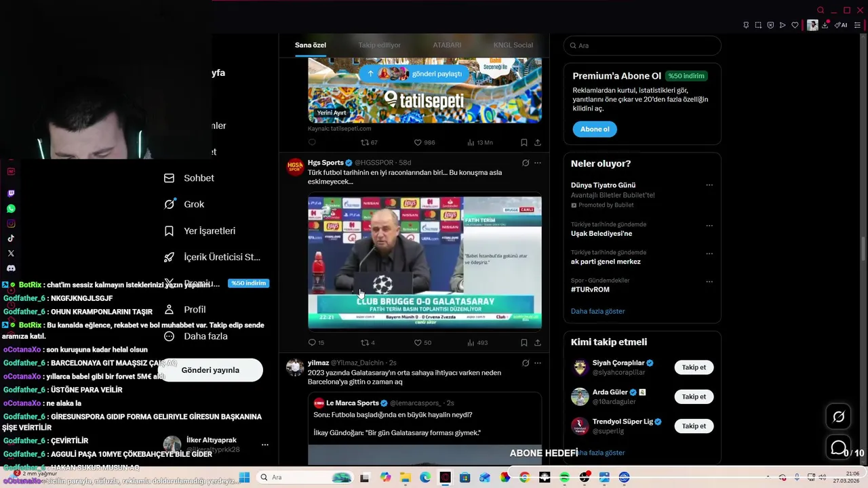Switch to KNGL Social tab

513,45
